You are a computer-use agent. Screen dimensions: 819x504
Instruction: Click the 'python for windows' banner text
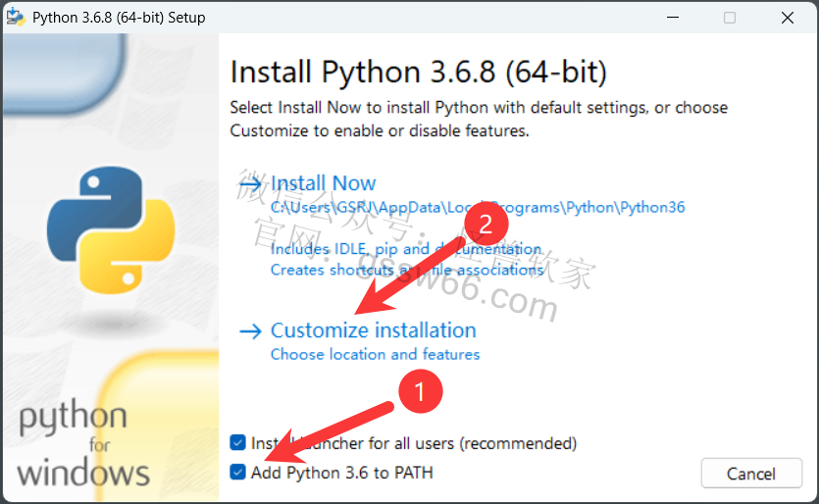pos(83,443)
